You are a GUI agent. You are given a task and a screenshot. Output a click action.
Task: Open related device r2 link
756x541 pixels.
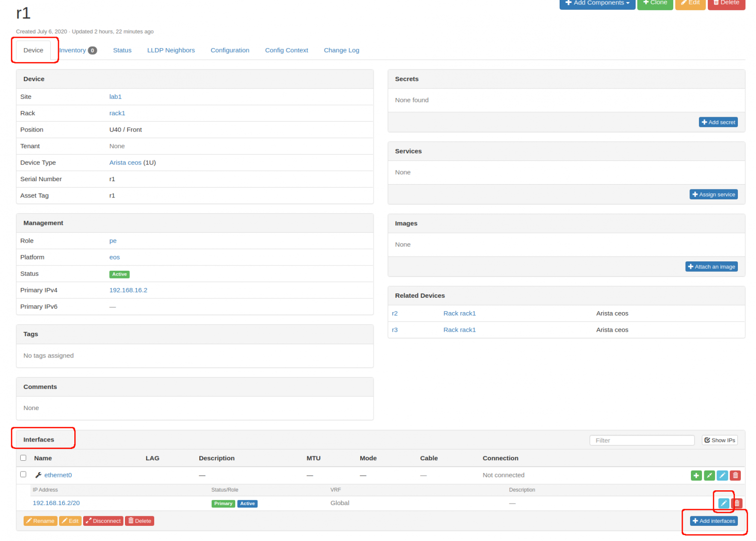click(x=395, y=314)
